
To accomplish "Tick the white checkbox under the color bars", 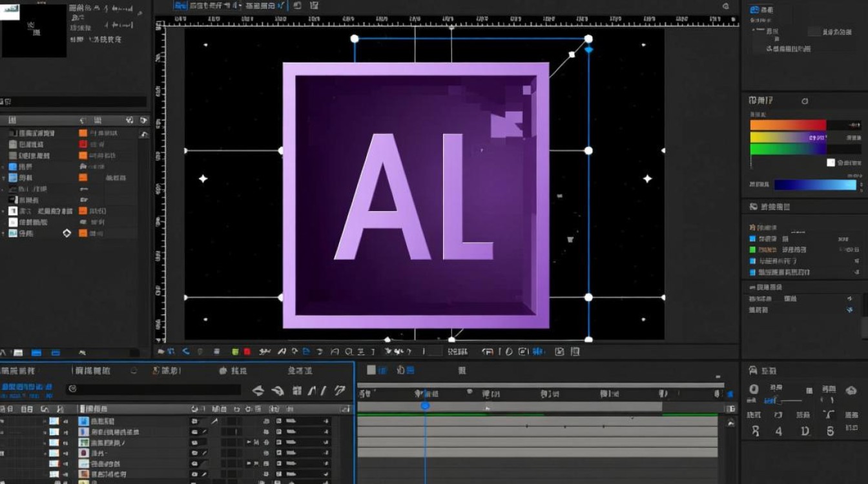I will click(831, 163).
